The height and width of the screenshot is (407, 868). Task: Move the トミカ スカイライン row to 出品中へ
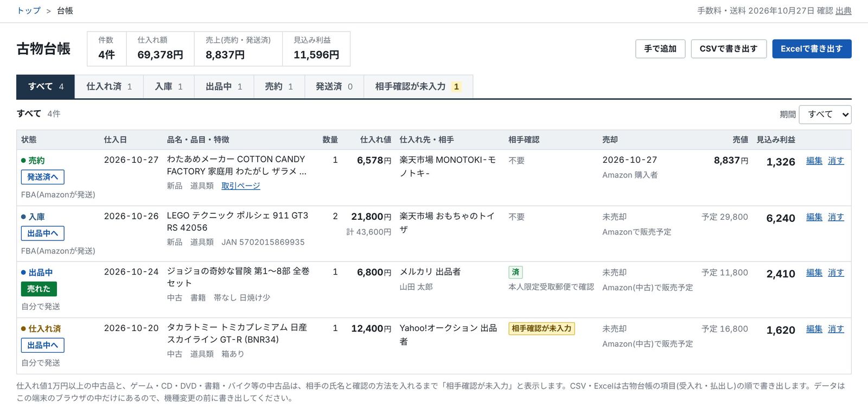point(43,345)
